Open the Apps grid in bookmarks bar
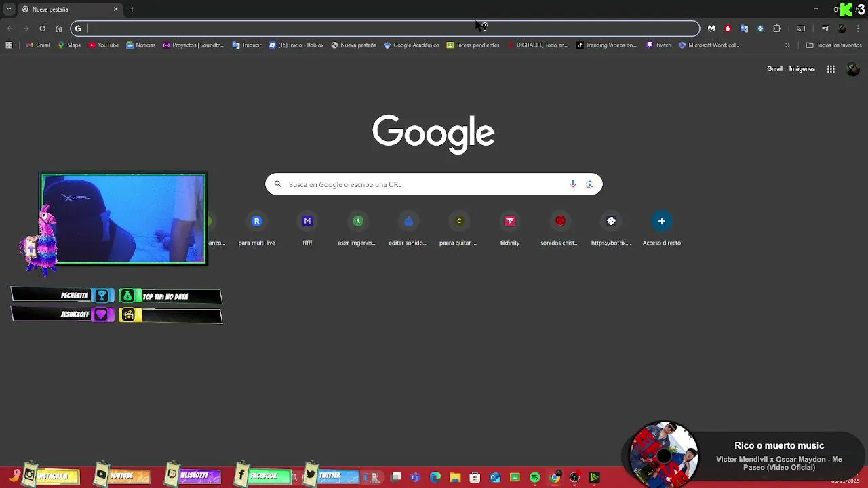 (x=9, y=45)
